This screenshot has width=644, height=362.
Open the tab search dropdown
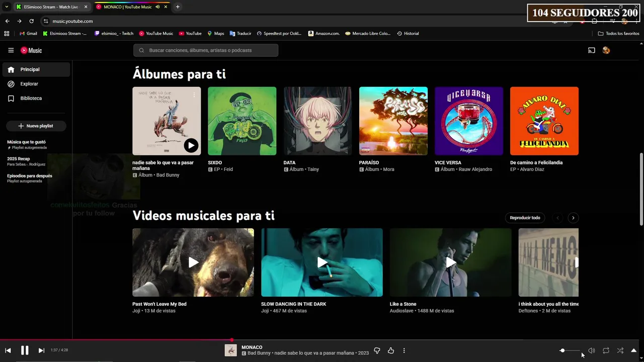click(6, 7)
